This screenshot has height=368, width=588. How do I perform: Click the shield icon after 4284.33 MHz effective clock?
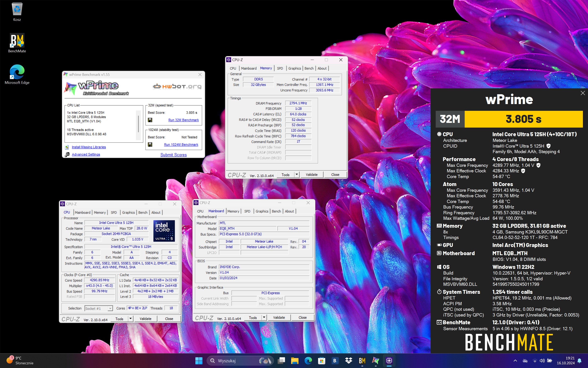523,171
